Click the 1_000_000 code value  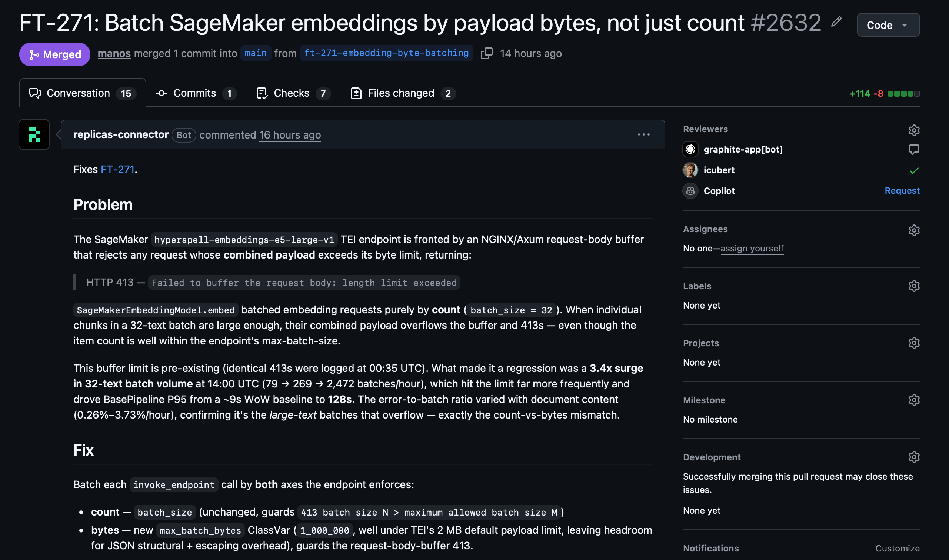[324, 531]
